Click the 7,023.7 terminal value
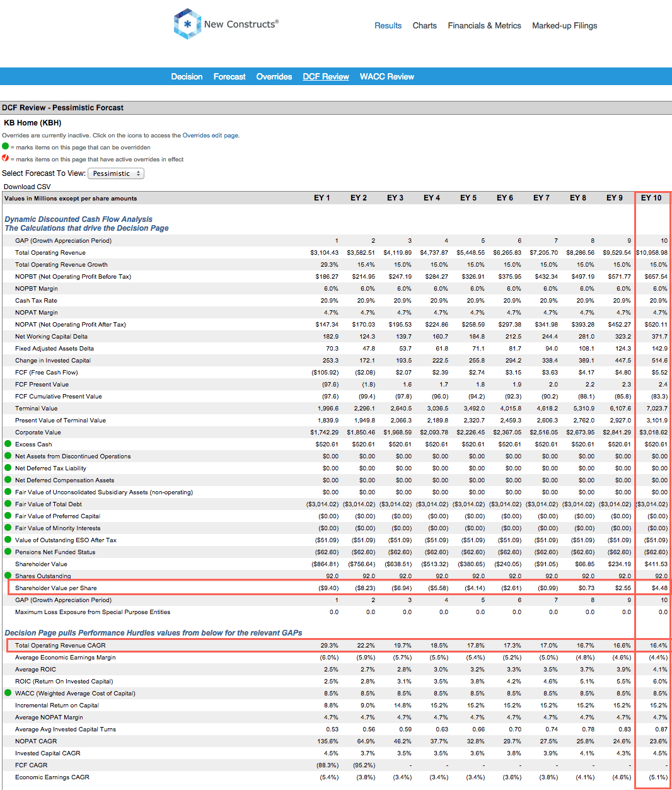This screenshot has width=672, height=790. 658,409
